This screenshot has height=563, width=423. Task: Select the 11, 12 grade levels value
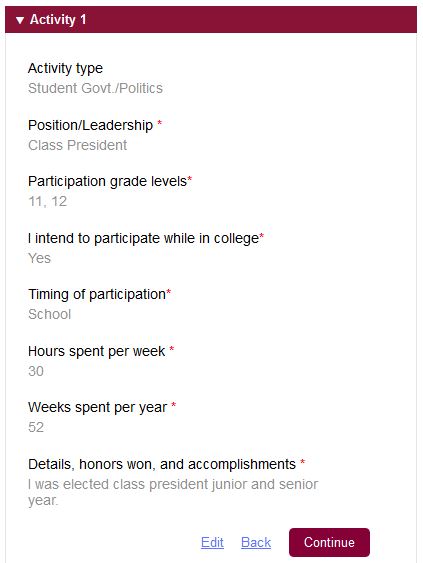coord(48,201)
